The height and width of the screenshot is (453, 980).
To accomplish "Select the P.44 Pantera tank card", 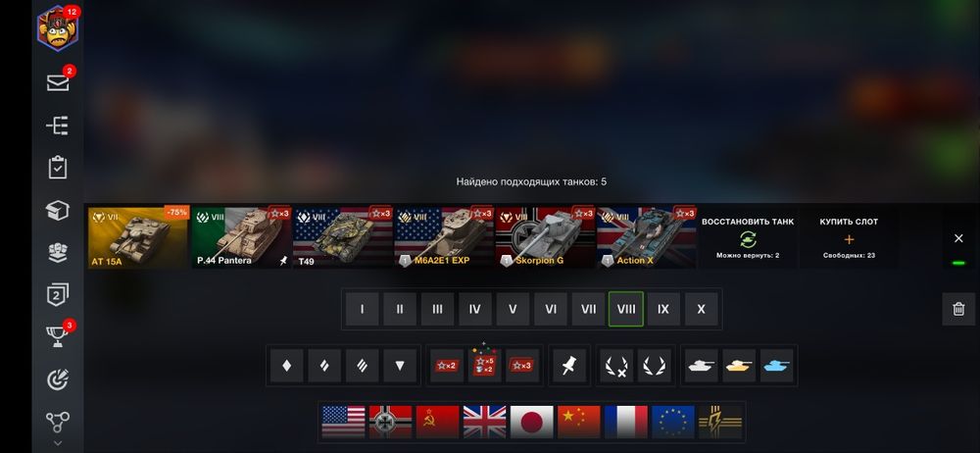I will pyautogui.click(x=241, y=237).
